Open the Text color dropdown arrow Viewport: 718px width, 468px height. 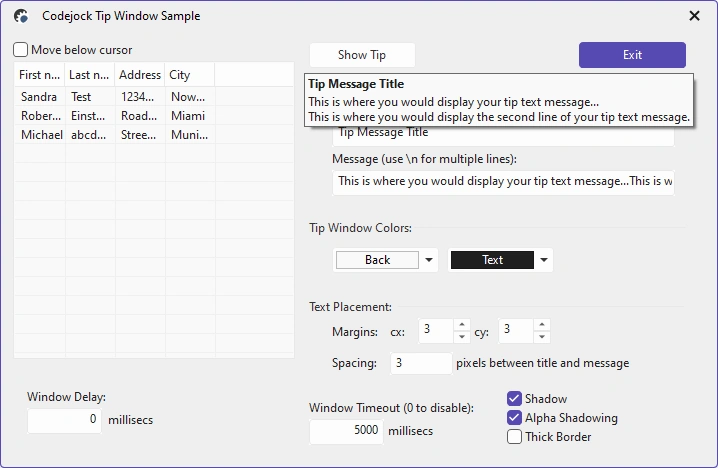[x=544, y=260]
